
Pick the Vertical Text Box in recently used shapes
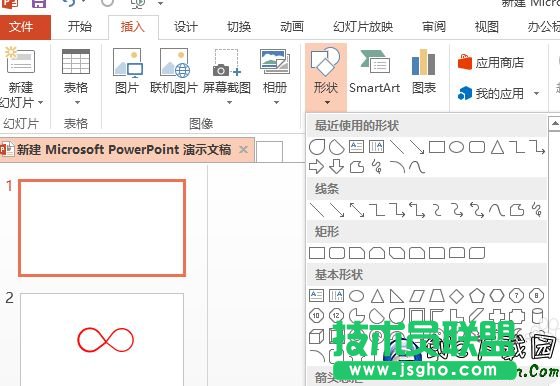click(x=376, y=147)
